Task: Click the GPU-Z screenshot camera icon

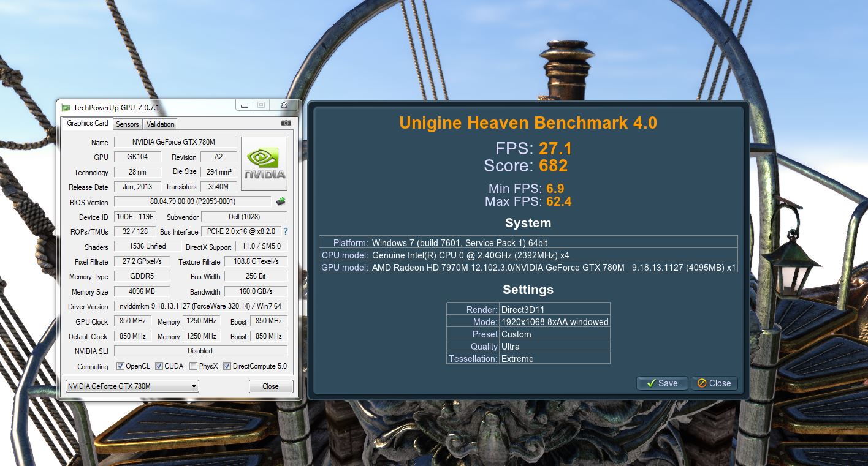Action: (286, 123)
